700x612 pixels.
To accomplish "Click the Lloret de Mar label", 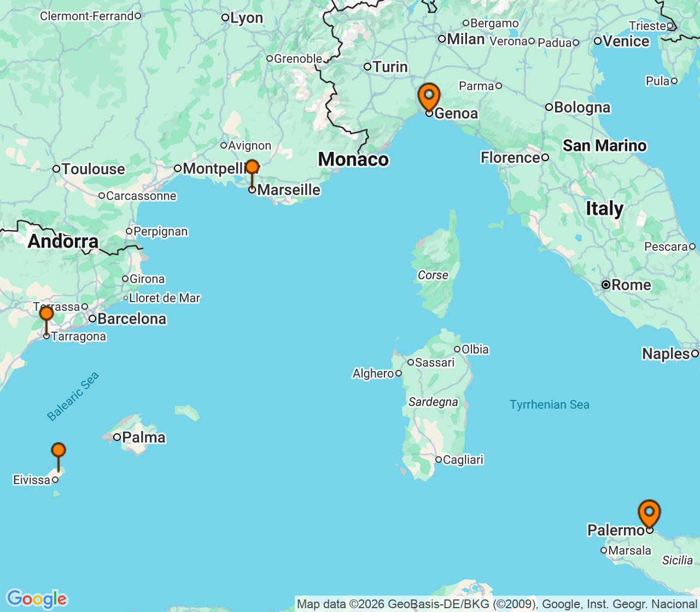I will 165,298.
